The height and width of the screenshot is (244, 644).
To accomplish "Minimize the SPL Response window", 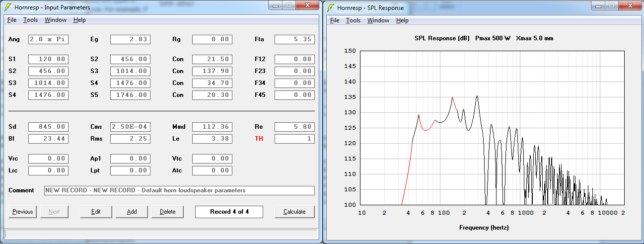I will point(598,5).
